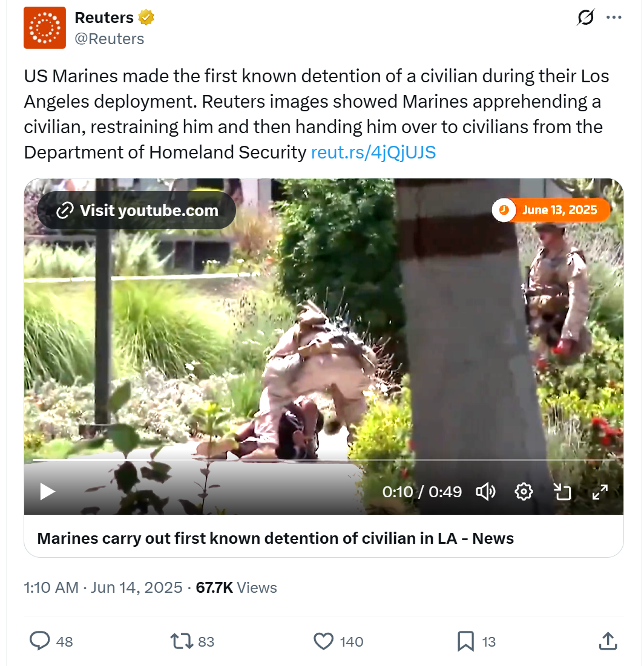The image size is (644, 666).
Task: Open the reut.rs/4jQjUJS link
Action: click(373, 152)
